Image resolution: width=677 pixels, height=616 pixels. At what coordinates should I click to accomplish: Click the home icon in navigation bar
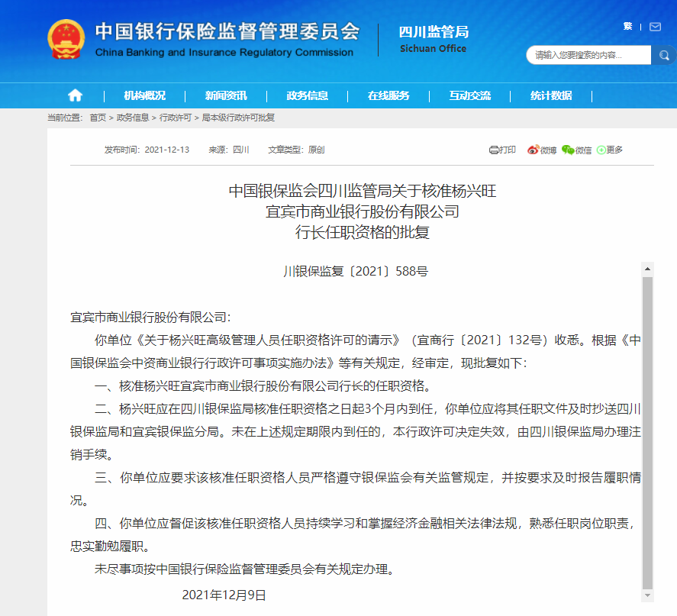click(x=75, y=95)
